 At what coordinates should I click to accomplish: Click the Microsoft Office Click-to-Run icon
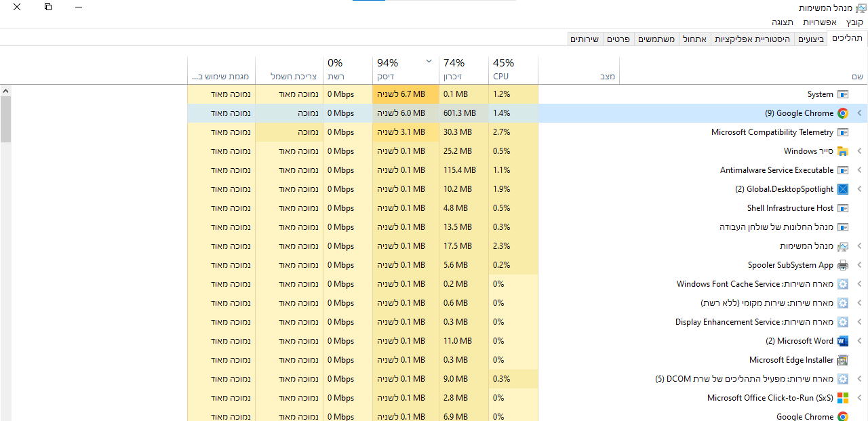[x=843, y=398]
